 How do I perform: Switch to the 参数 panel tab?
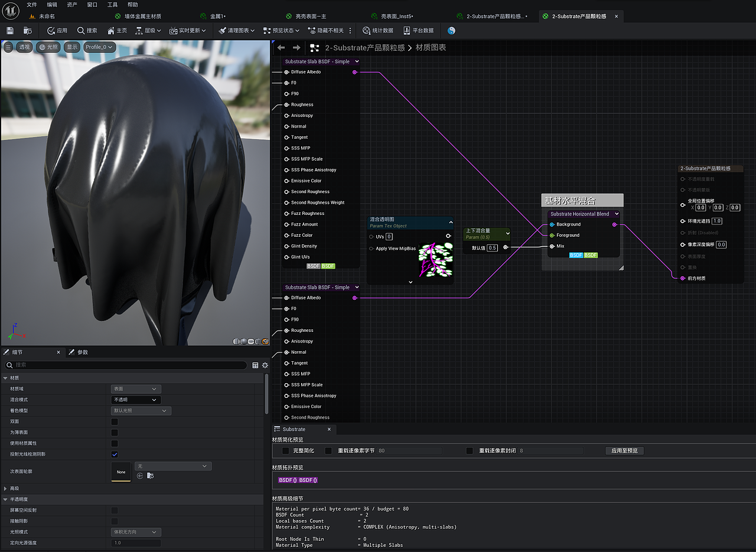[78, 352]
